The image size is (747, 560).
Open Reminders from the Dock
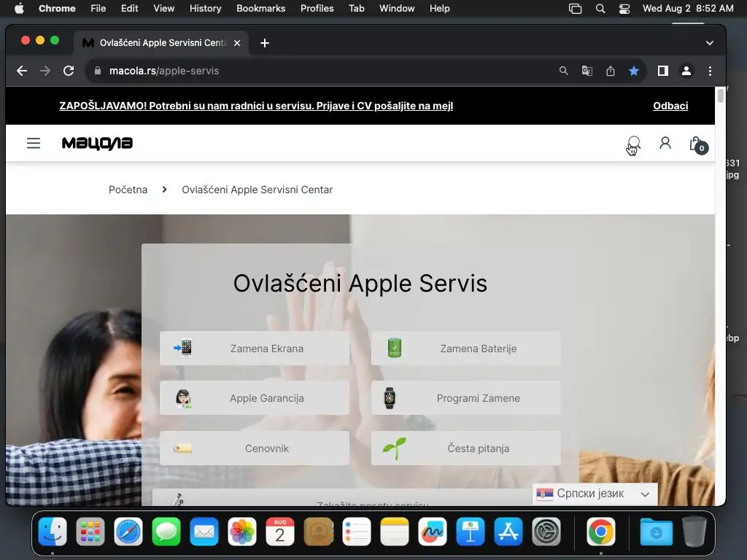point(356,532)
